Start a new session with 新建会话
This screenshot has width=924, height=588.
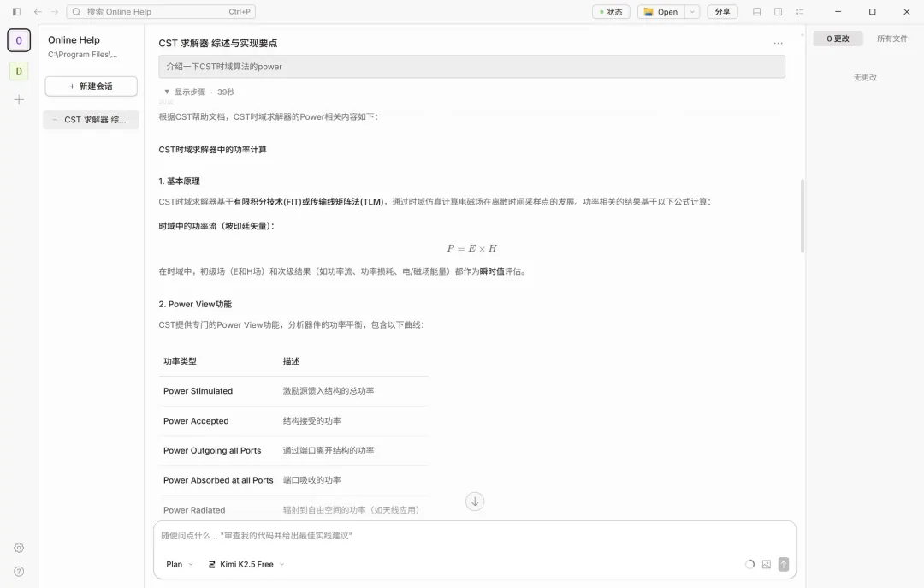coord(92,86)
